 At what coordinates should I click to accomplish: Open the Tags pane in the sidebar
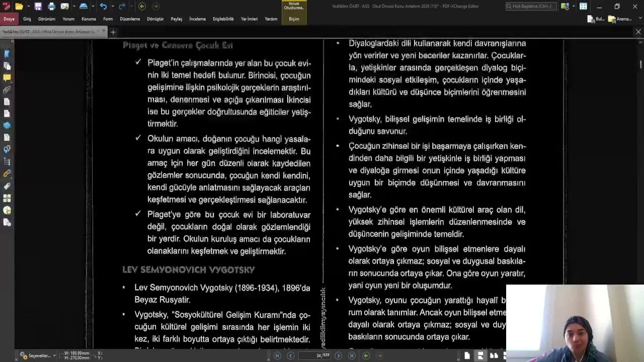7,186
